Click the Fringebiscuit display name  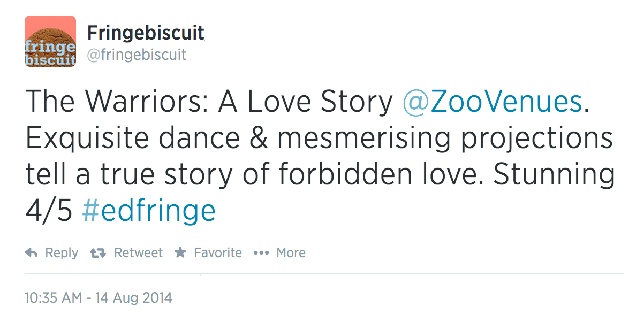pos(146,33)
